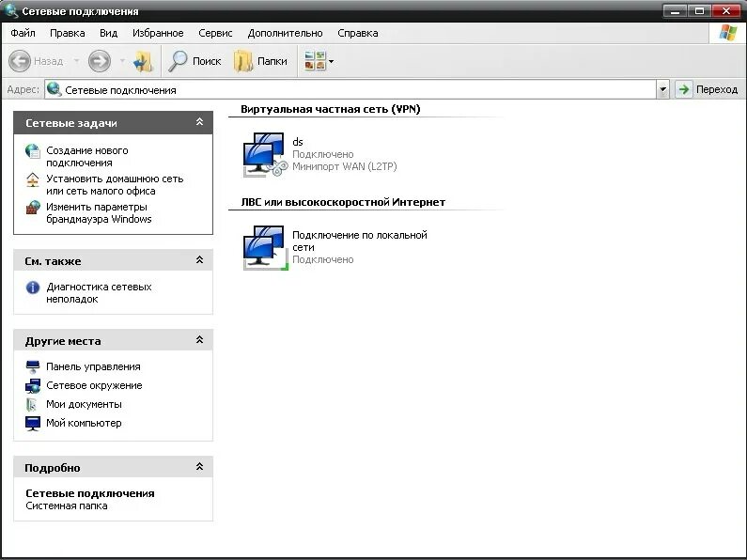Open the address bar dropdown
Viewport: 747px width, 560px height.
(662, 89)
